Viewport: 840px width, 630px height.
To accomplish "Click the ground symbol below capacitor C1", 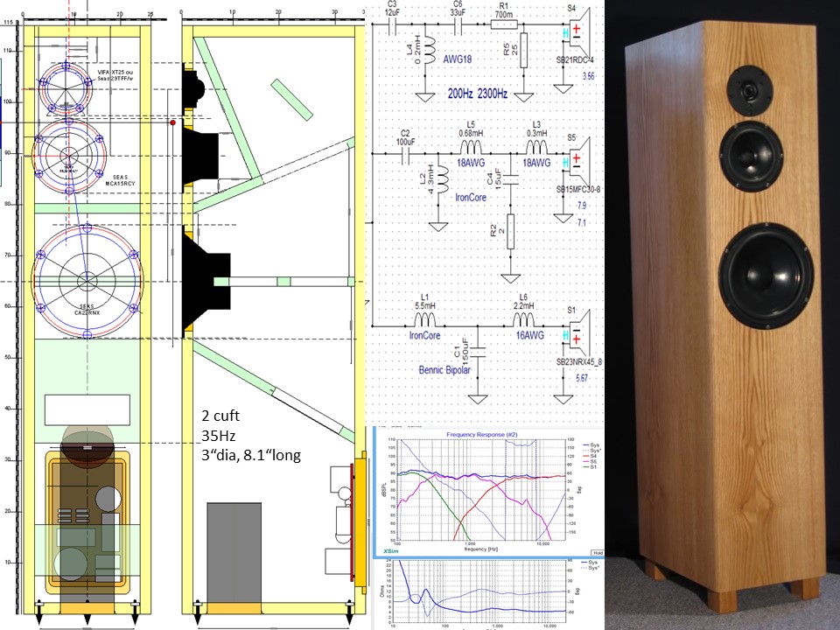I will [x=478, y=399].
